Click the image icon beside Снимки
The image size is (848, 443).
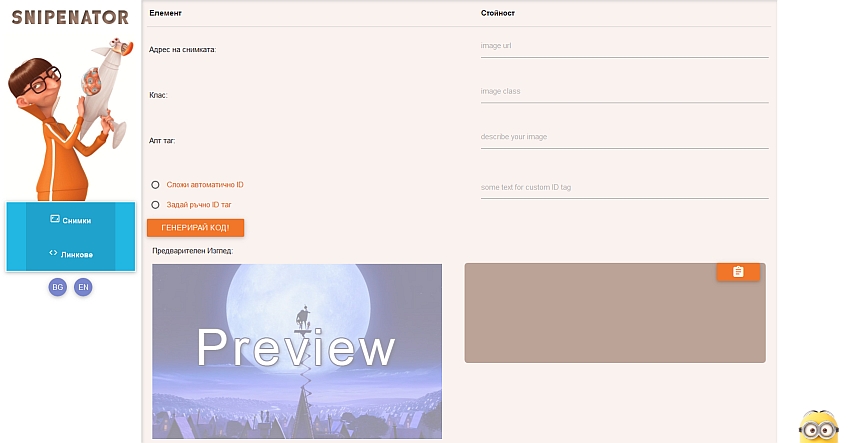click(55, 219)
